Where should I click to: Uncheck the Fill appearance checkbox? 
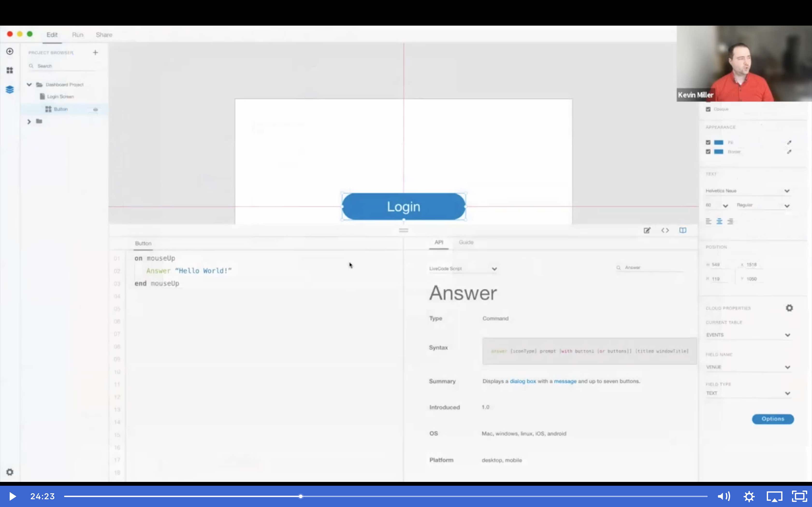tap(708, 142)
